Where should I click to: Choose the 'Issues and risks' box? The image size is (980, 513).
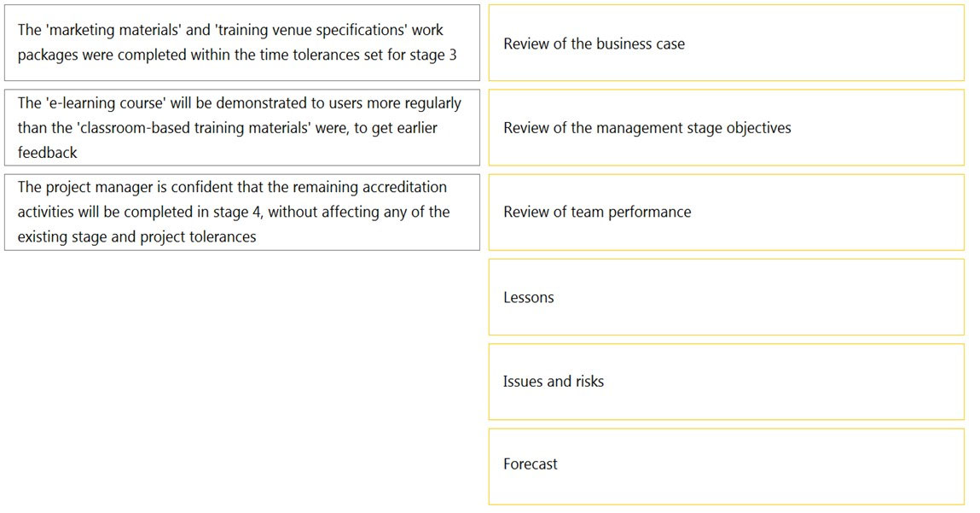(x=726, y=382)
